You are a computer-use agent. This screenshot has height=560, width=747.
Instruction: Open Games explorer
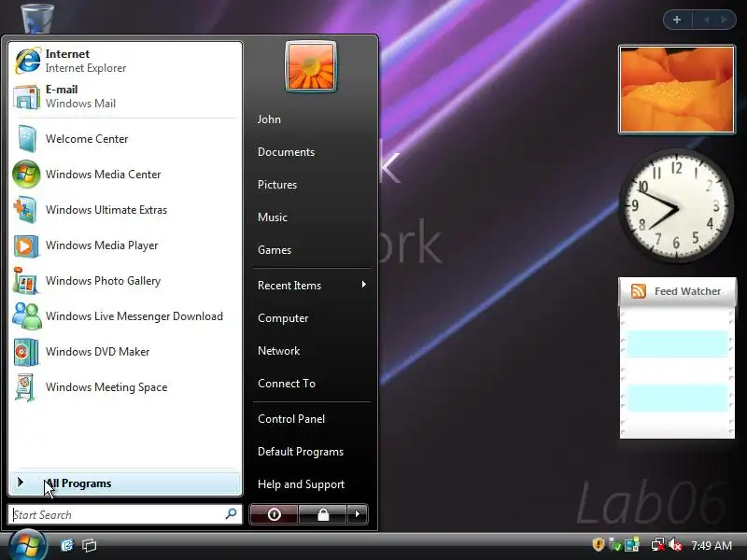coord(275,250)
